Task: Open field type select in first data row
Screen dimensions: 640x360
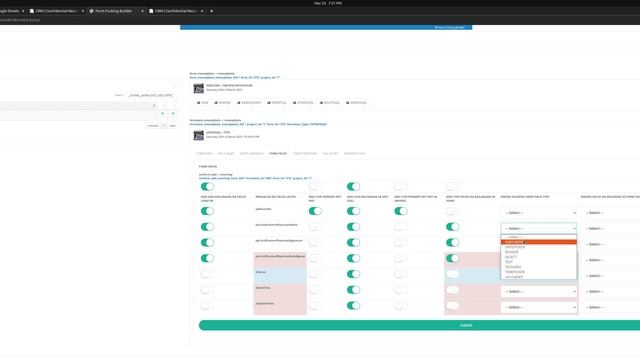Action: pyautogui.click(x=539, y=213)
